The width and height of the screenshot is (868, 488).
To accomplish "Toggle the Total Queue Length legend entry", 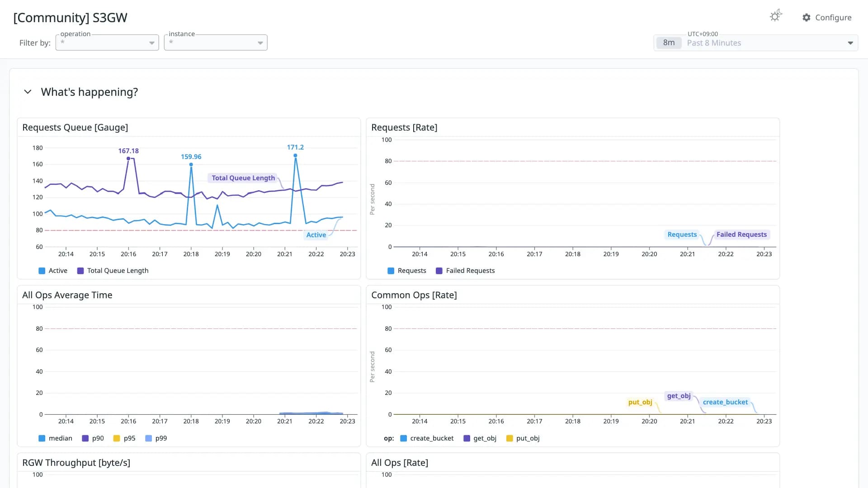I will point(113,271).
